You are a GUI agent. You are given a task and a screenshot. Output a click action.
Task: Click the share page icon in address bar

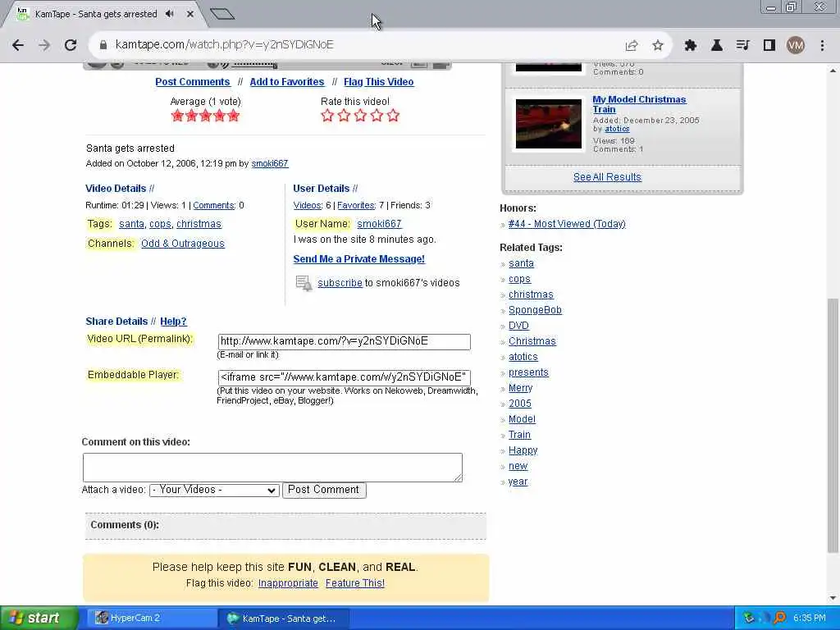click(632, 46)
